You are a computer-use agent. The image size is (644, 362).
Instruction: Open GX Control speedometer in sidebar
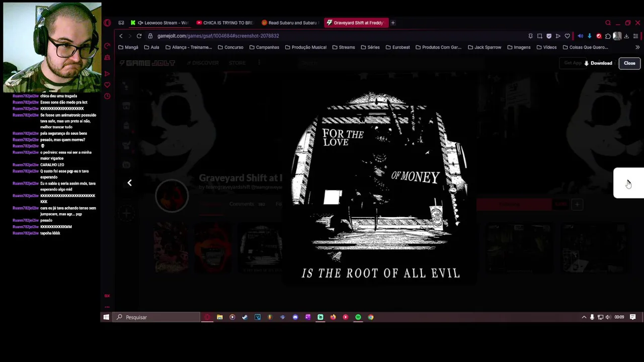coord(107,46)
